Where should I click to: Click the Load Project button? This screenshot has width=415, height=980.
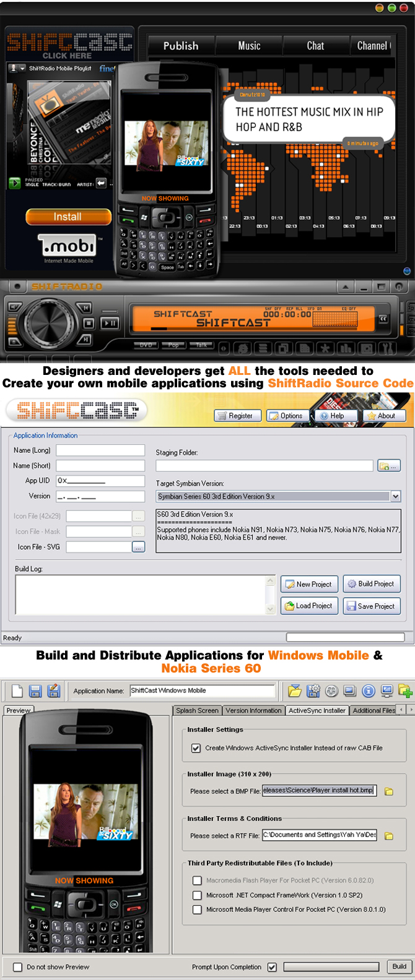308,606
